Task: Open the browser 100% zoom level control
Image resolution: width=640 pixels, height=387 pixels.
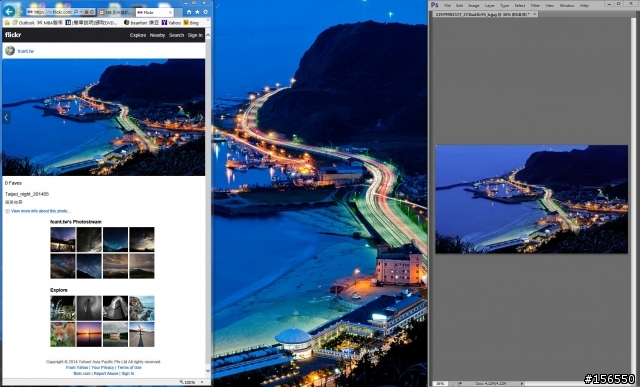Action: pos(191,382)
